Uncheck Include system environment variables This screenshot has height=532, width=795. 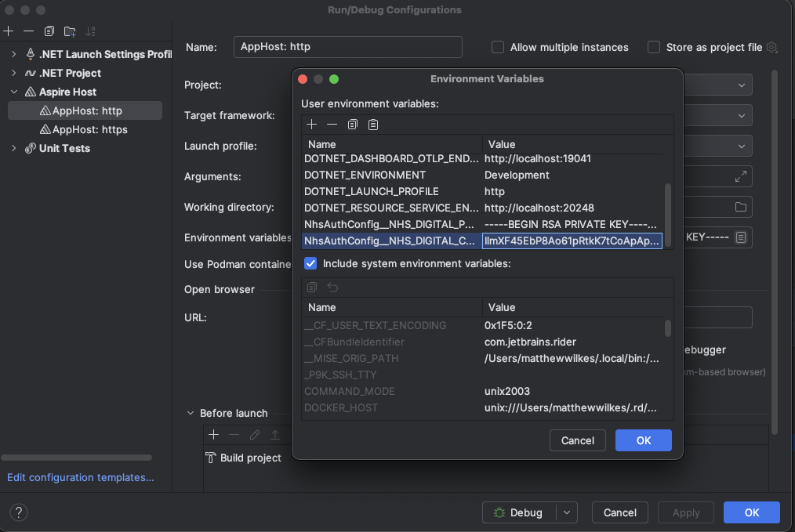tap(310, 263)
